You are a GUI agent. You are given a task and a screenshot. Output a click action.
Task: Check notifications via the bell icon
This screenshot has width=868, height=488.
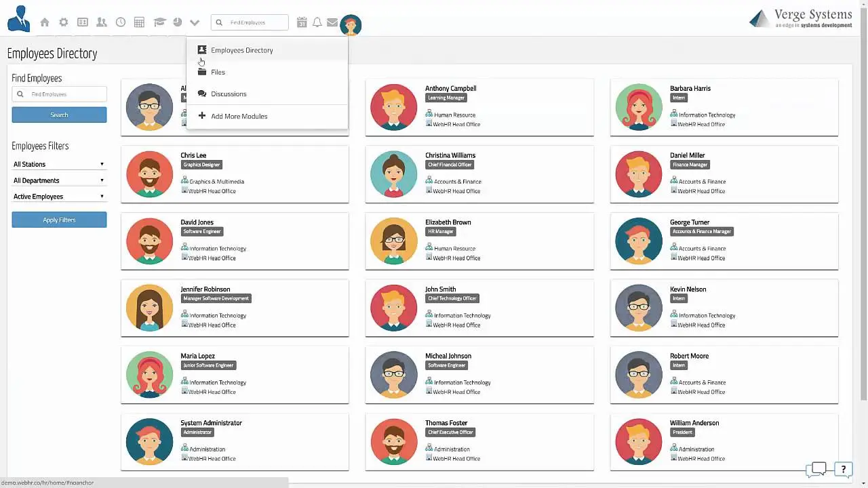click(x=317, y=22)
